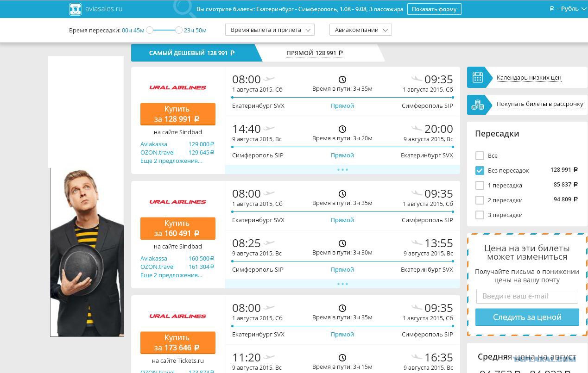Click 'на сайте Sindbad' under 128 991
The height and width of the screenshot is (373, 588).
point(178,132)
